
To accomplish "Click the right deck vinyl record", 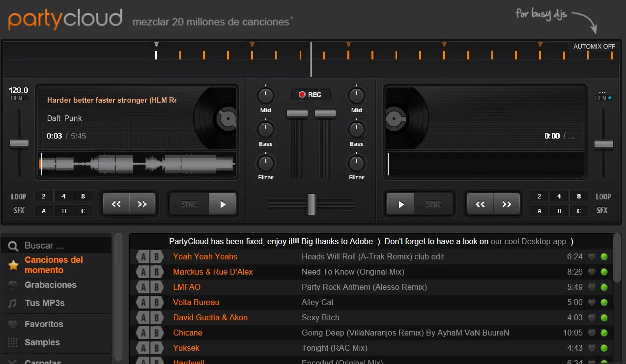I will (x=406, y=118).
